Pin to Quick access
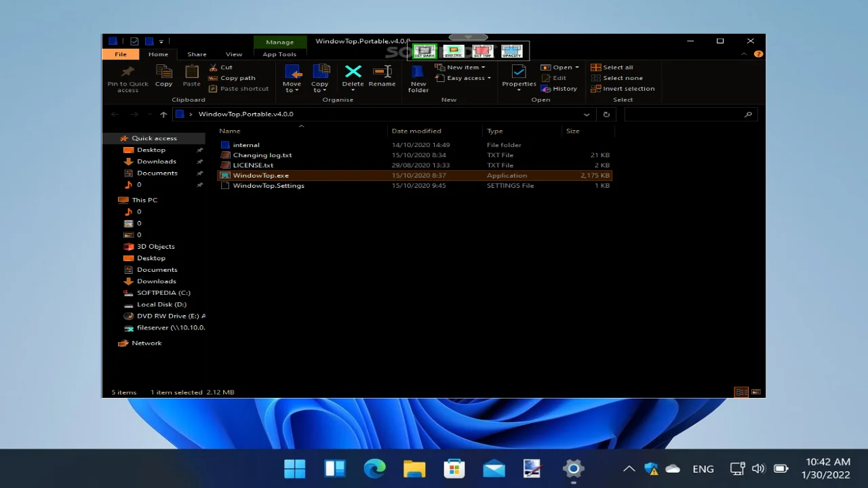 [127, 79]
